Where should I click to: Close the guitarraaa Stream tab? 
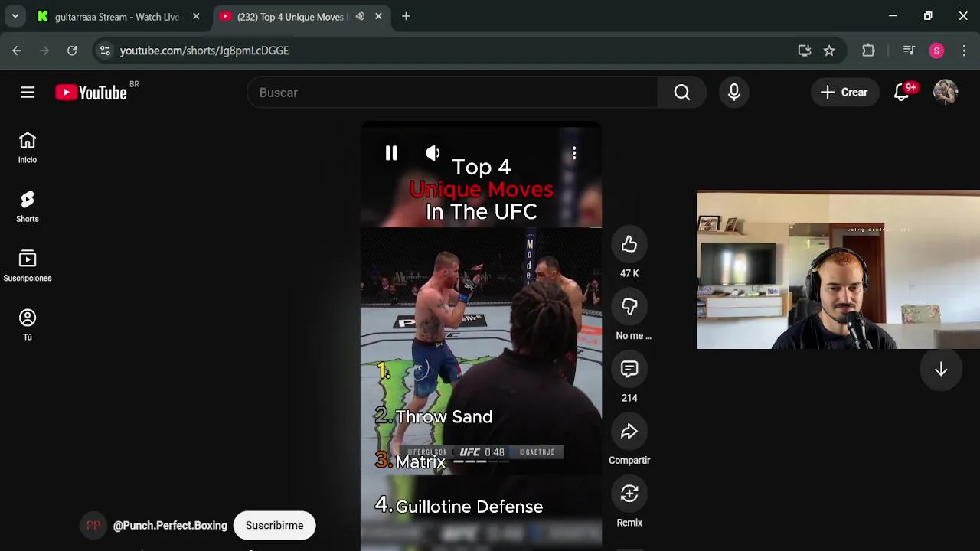(x=196, y=17)
